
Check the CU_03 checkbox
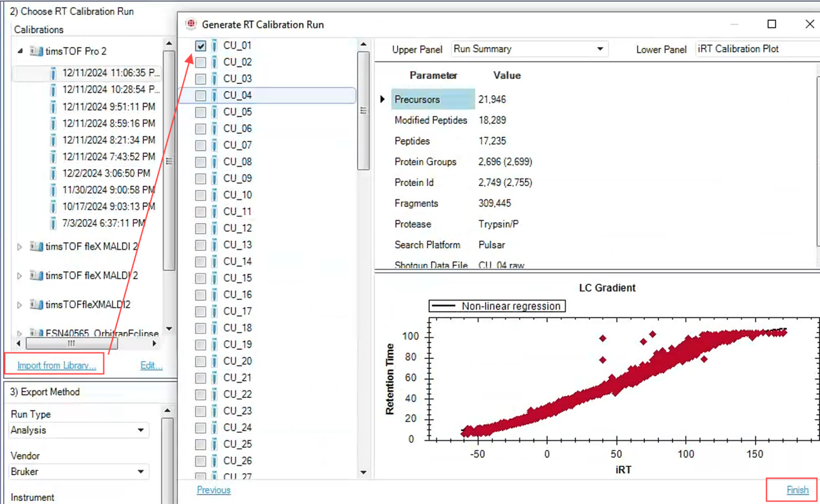click(200, 79)
